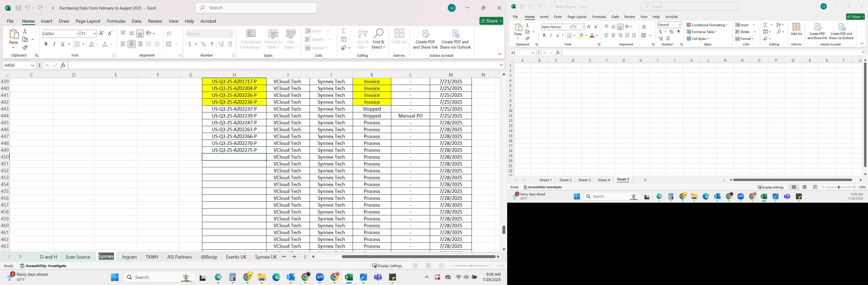Switch to Scan Source sheet tab

point(78,257)
